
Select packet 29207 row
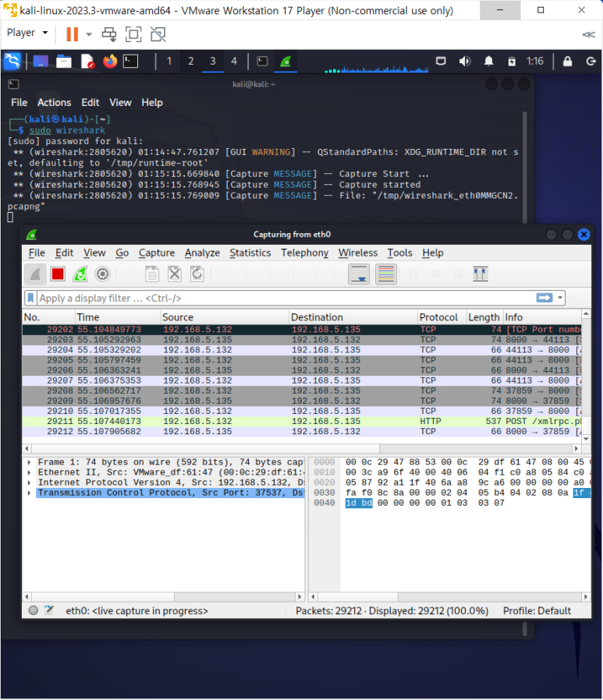point(302,380)
